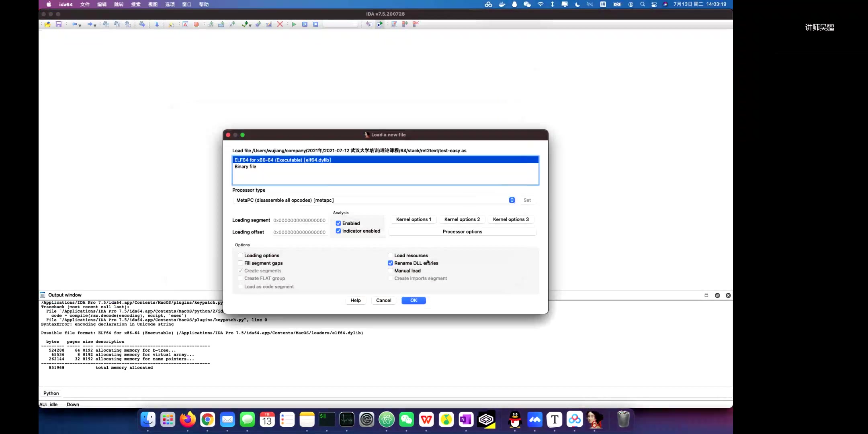
Task: Click the blue jump down arrow icon
Action: (157, 25)
